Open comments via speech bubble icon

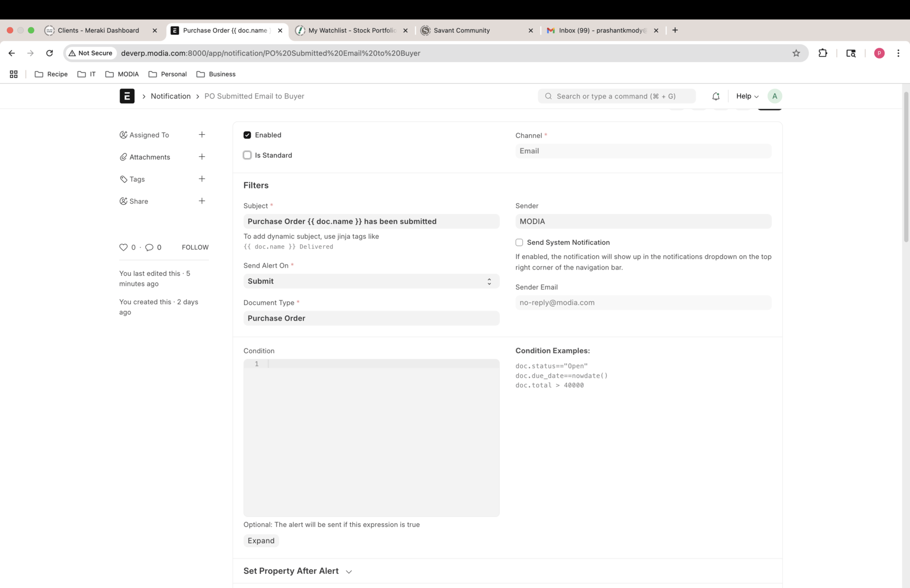coord(150,247)
